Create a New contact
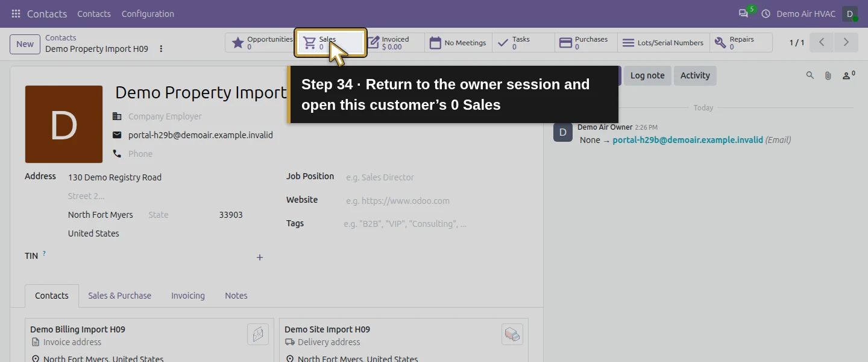 25,44
